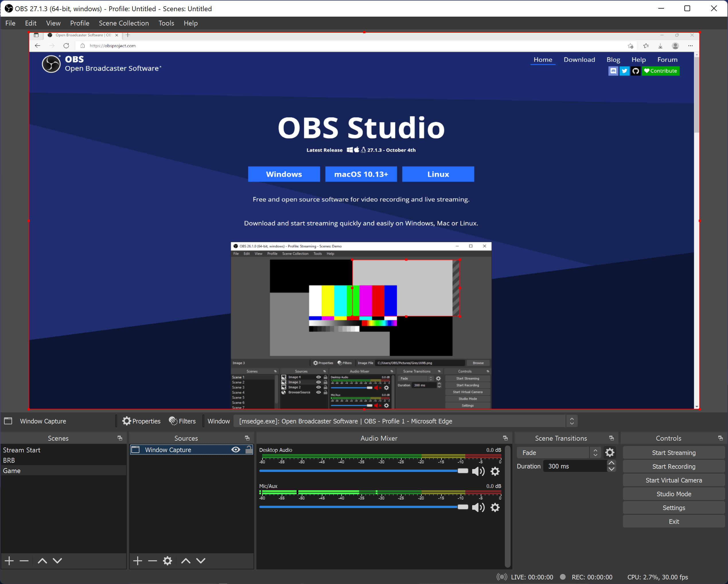Click the Properties panel icon
Screen dimensions: 728x584
[x=126, y=422]
